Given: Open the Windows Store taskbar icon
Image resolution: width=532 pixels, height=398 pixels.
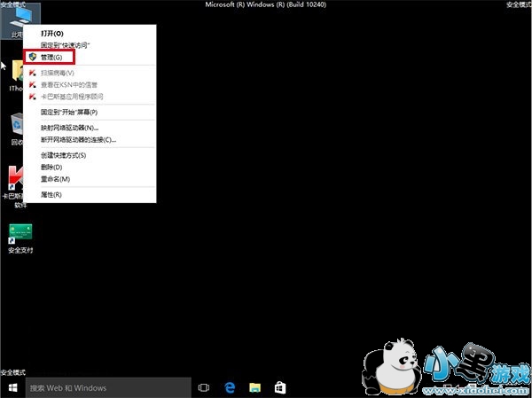Looking at the screenshot, I should tap(279, 387).
